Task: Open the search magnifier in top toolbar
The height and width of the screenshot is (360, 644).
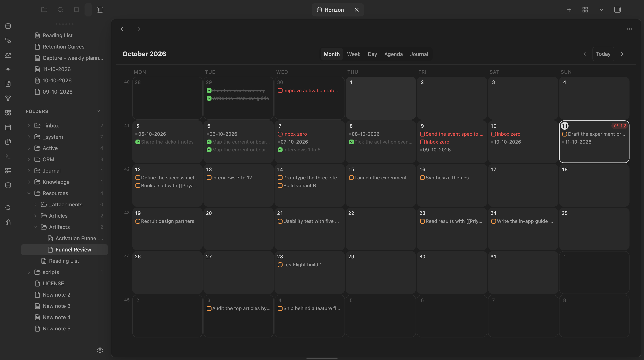Action: pyautogui.click(x=60, y=10)
